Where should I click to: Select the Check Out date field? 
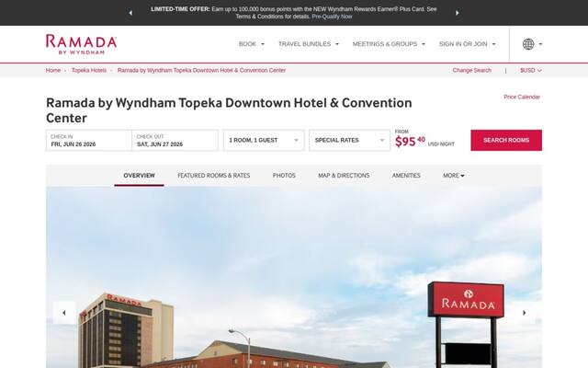tap(175, 140)
